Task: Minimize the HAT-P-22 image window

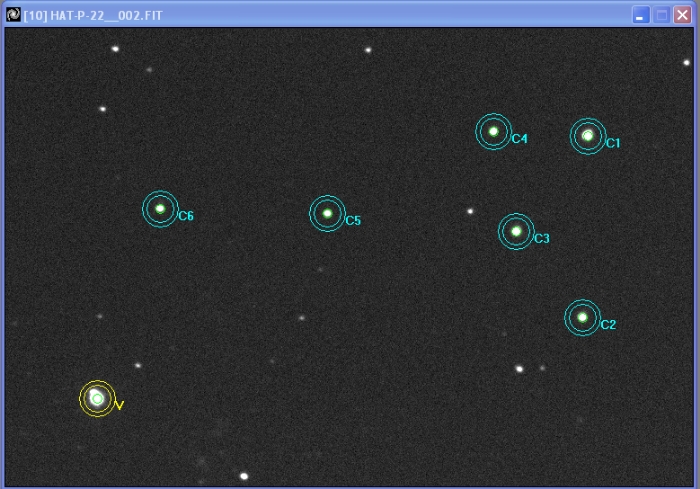Action: (x=640, y=14)
